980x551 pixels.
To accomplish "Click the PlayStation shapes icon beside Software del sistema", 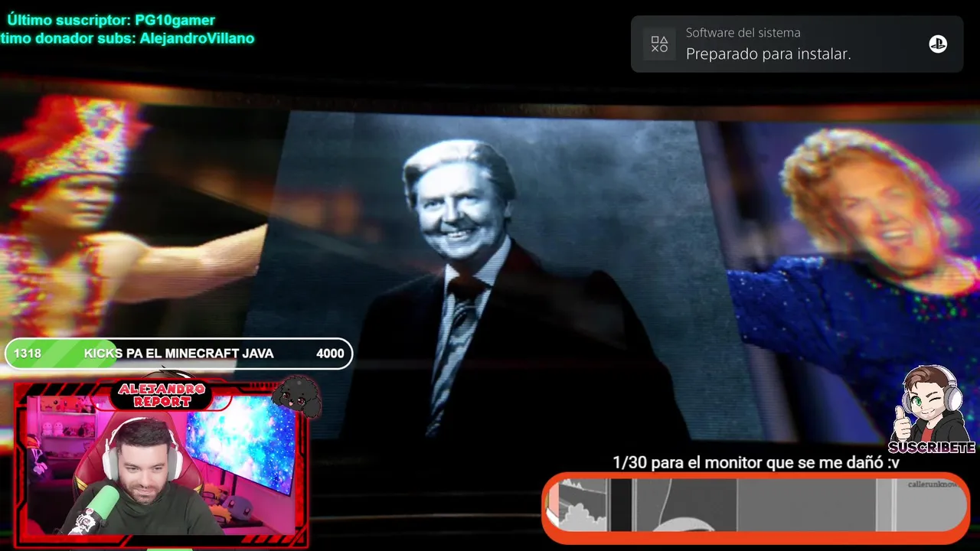I will (659, 44).
